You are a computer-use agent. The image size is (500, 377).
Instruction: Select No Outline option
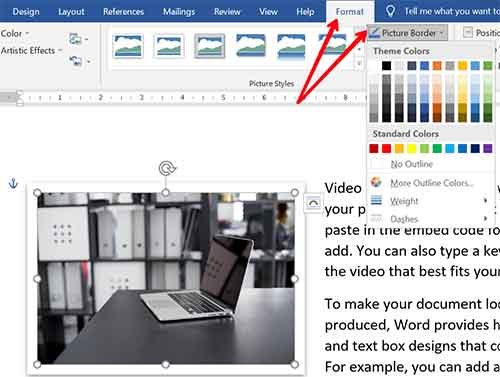[x=430, y=164]
